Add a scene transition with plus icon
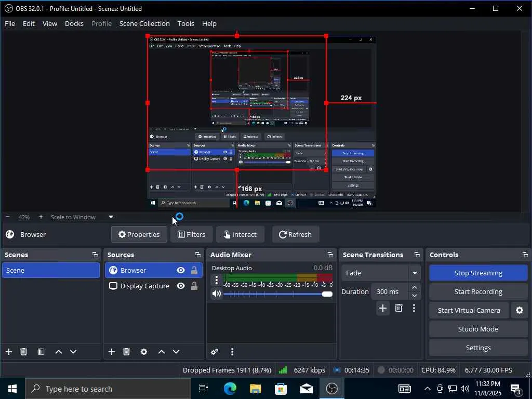The image size is (532, 399). [x=383, y=308]
